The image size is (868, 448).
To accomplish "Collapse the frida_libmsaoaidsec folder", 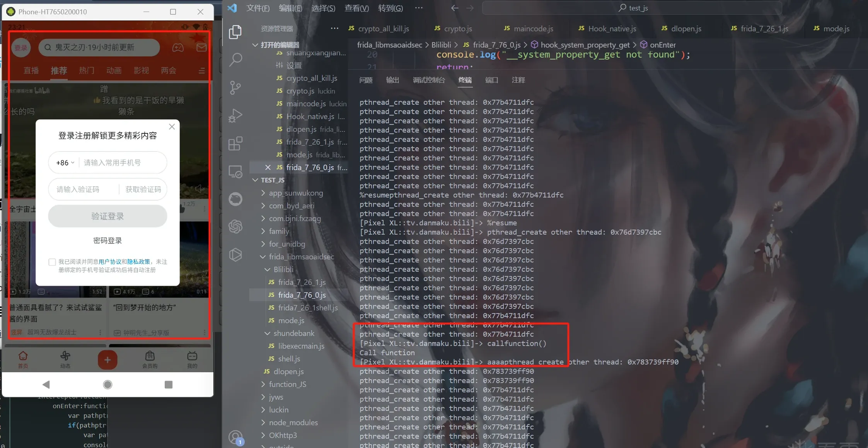I will coord(263,257).
